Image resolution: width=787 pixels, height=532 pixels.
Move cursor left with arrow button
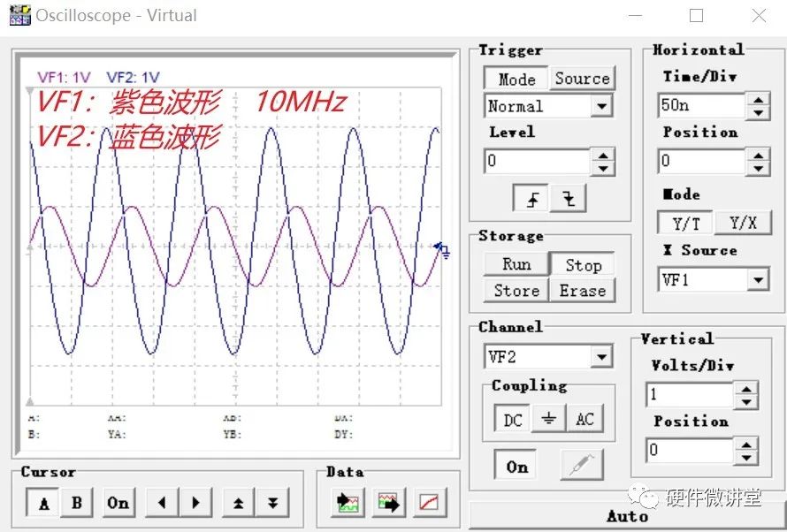coord(161,503)
